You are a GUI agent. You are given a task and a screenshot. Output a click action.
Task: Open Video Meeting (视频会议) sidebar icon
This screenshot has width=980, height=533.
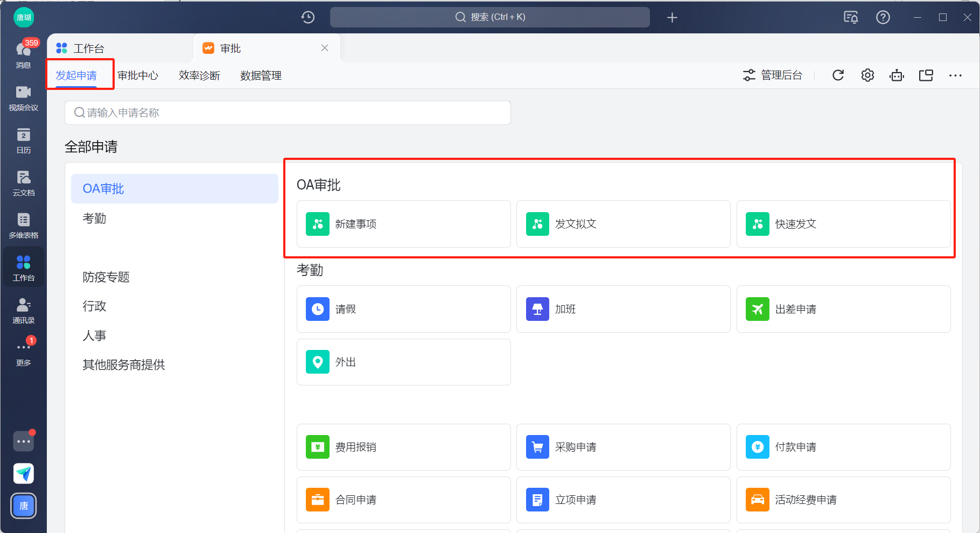24,98
